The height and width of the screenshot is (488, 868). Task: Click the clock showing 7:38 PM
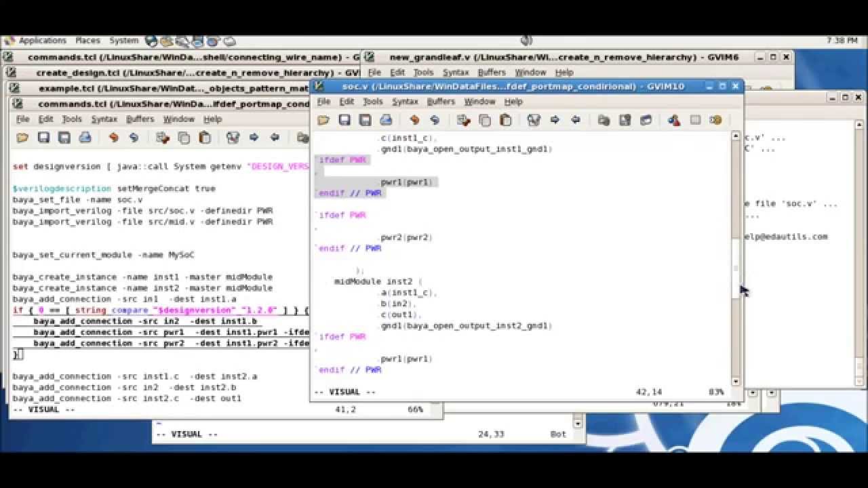pos(842,41)
